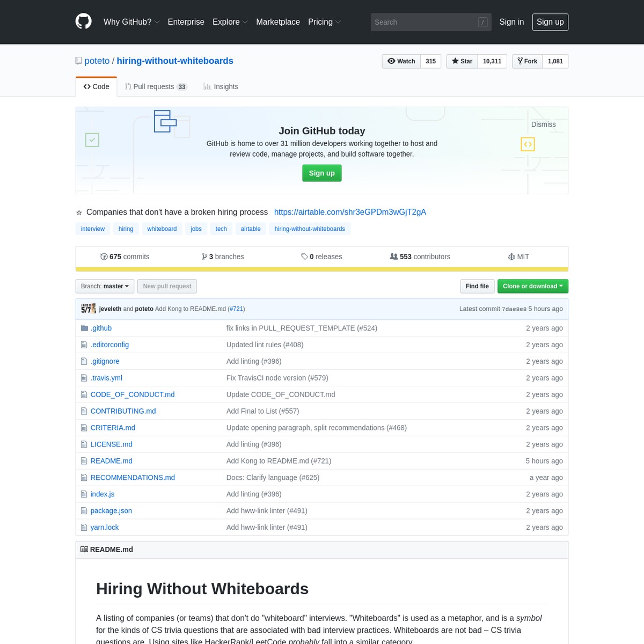Click the Watch button
This screenshot has height=644, width=644.
point(401,61)
